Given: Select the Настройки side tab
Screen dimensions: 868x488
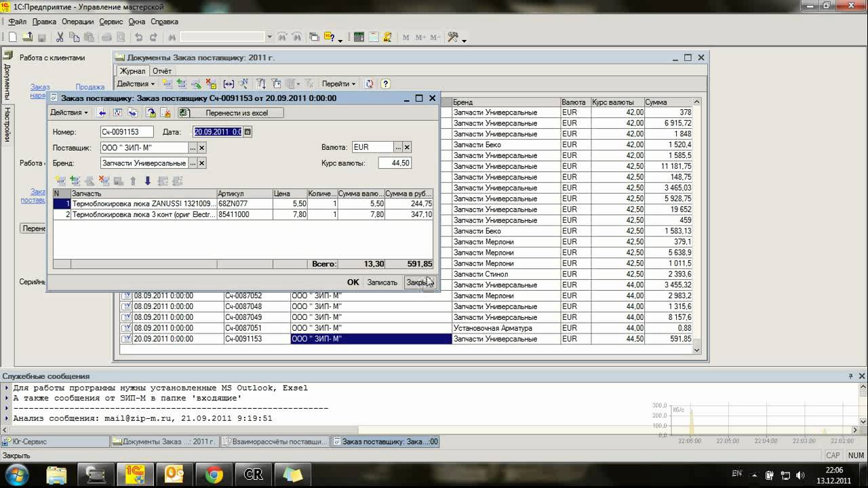Looking at the screenshot, I should (x=7, y=124).
